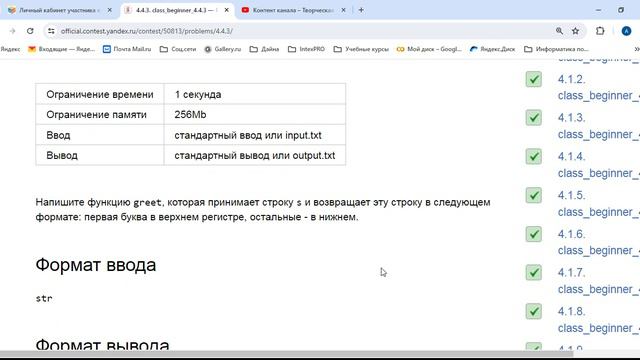
Task: Select the стандартный ввод или input.txt cell
Action: coord(255,135)
